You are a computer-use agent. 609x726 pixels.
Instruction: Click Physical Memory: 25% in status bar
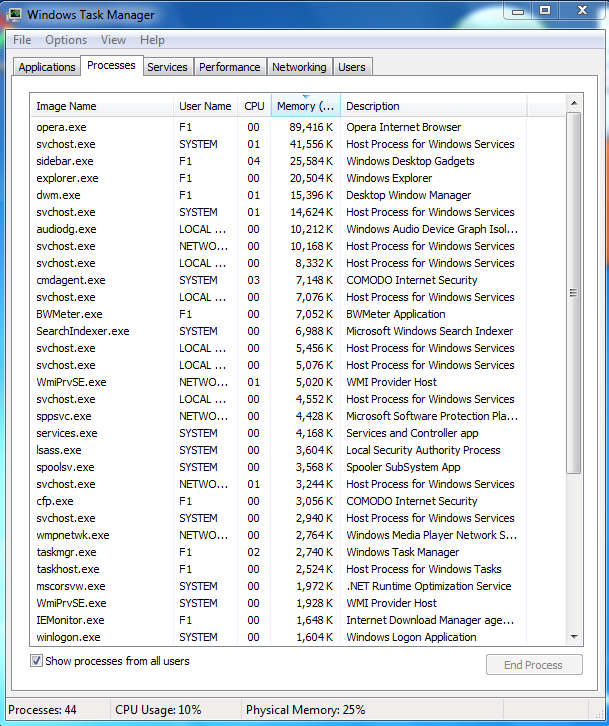[306, 710]
